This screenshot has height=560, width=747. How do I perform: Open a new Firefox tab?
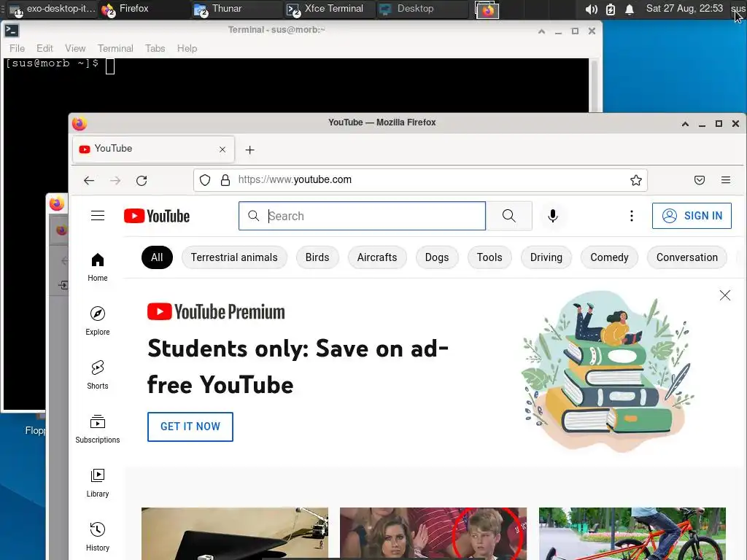pos(249,150)
